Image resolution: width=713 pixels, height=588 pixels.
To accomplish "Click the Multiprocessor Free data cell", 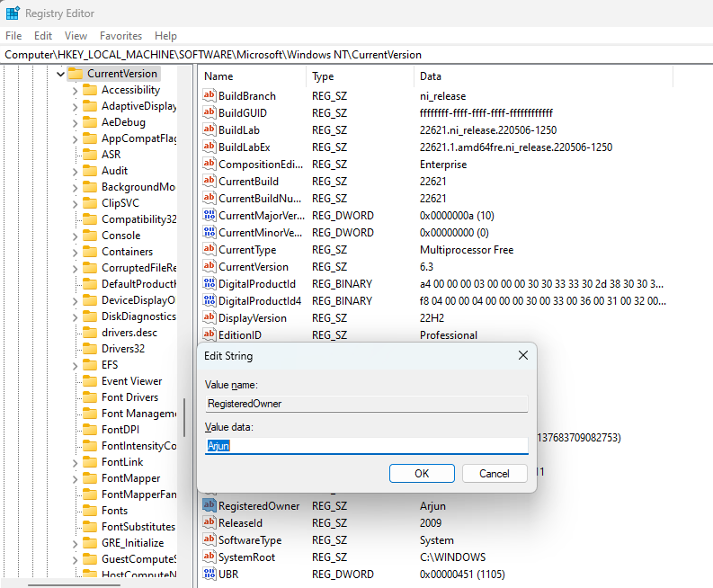I will click(x=467, y=250).
